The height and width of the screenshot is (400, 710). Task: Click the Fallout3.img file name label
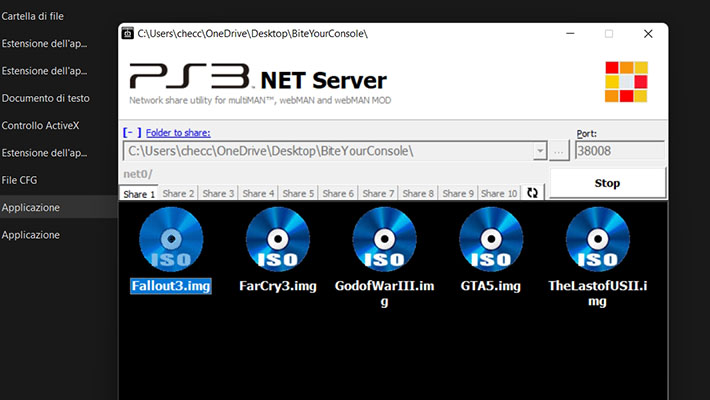coord(171,286)
